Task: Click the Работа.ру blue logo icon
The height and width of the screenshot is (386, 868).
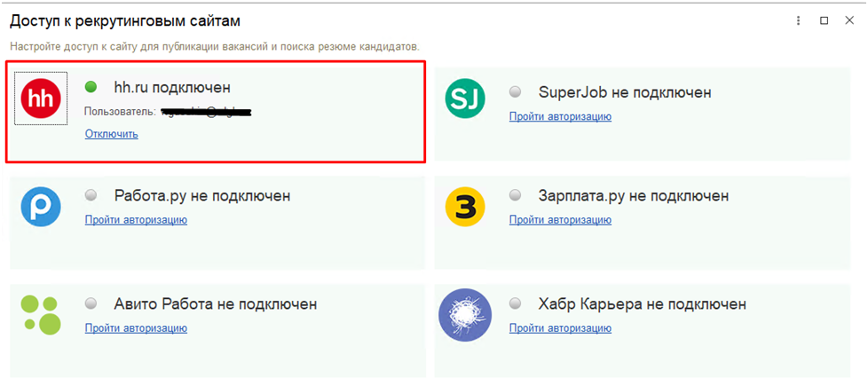Action: 41,207
